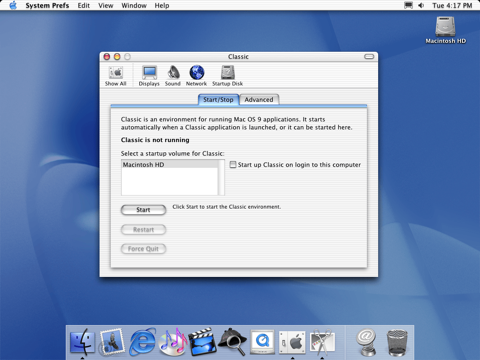Close the Classic window with red button
The height and width of the screenshot is (360, 480).
click(107, 57)
